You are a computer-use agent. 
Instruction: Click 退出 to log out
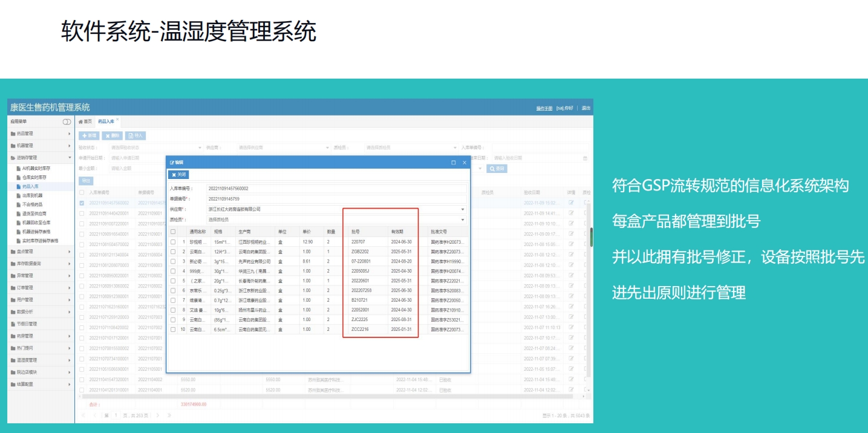pyautogui.click(x=586, y=108)
